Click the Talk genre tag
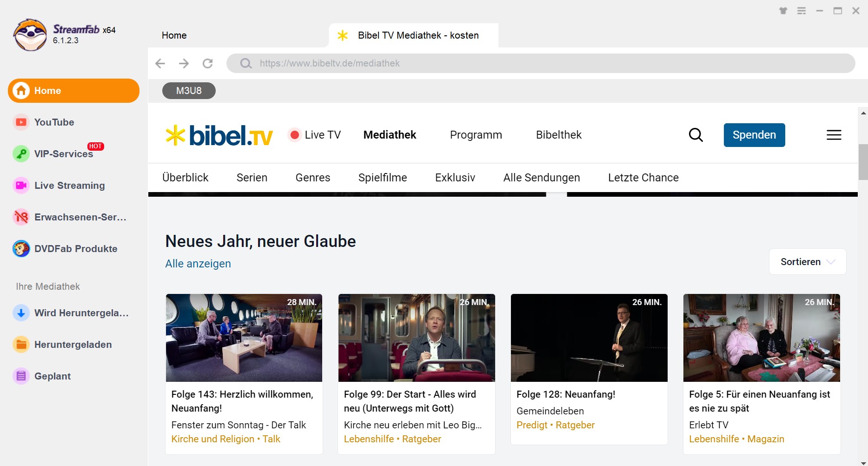Viewport: 868px width, 466px height. pyautogui.click(x=272, y=439)
